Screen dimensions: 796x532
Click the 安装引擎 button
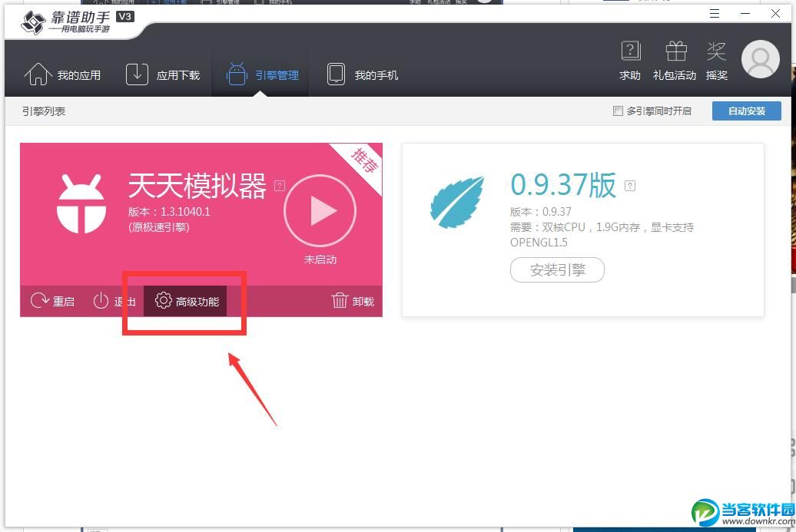click(557, 269)
